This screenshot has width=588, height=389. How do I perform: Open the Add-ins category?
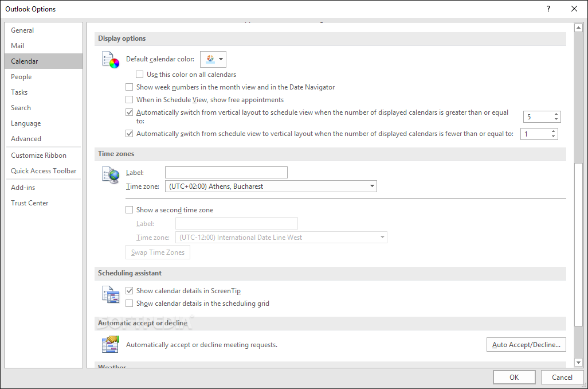44,188
